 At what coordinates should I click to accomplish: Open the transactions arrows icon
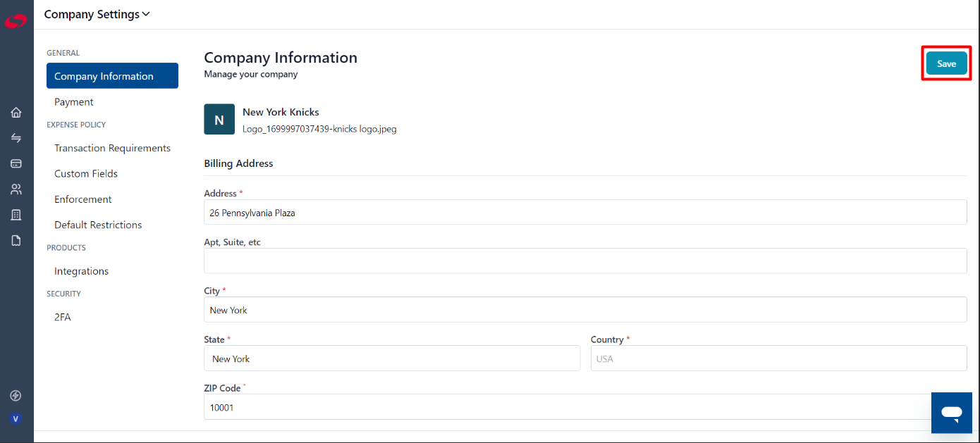click(x=16, y=138)
